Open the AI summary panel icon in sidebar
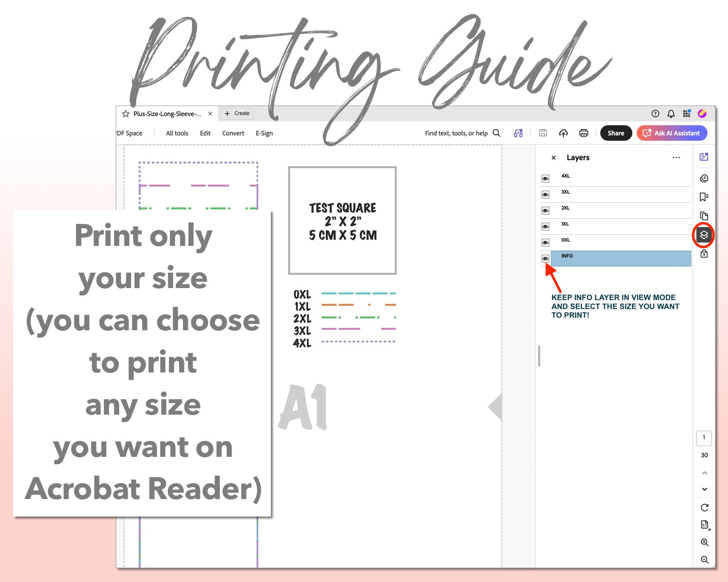The width and height of the screenshot is (728, 582). 704,157
